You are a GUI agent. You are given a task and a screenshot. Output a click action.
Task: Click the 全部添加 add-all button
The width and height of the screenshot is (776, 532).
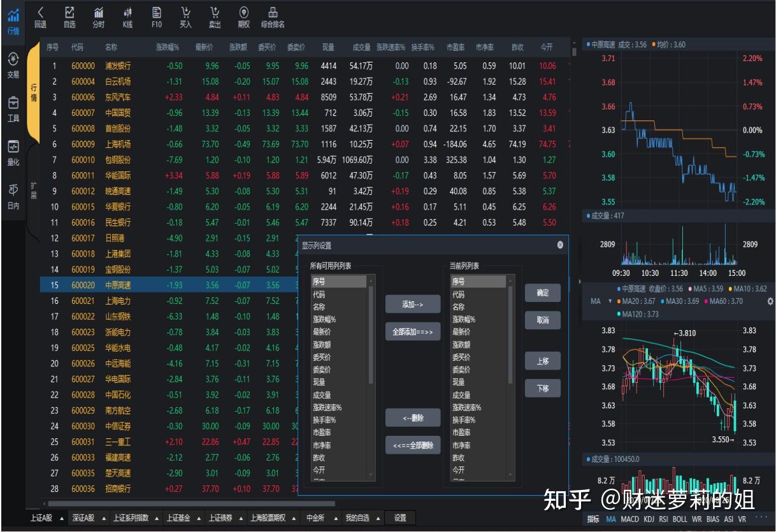tap(412, 330)
